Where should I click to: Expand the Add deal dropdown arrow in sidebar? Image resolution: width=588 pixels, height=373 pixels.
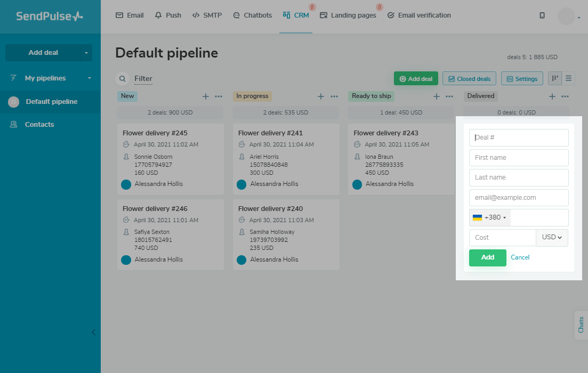(x=86, y=53)
